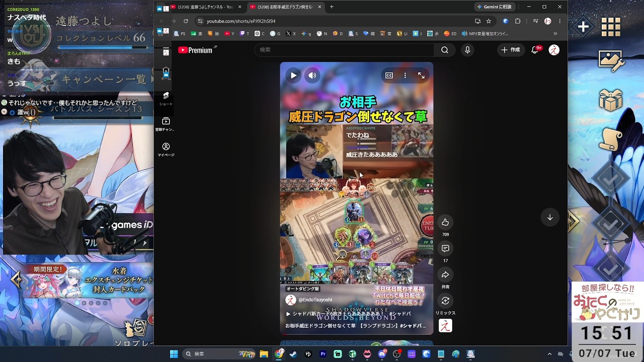The width and height of the screenshot is (644, 362).
Task: Mute the Shorts video volume
Action: click(312, 75)
